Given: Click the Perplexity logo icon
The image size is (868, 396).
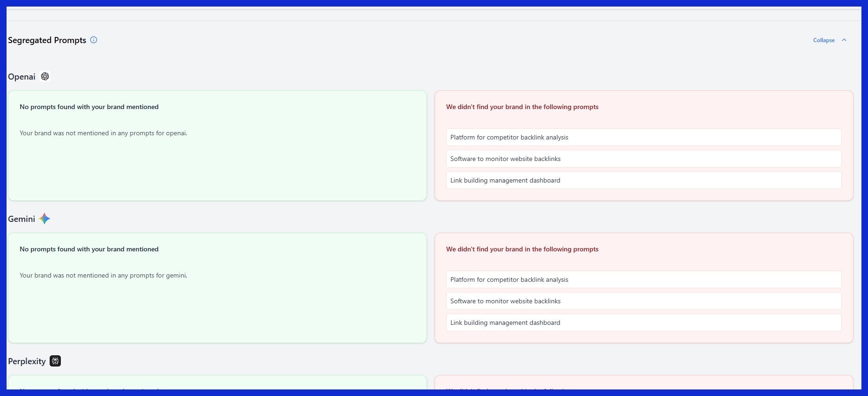Looking at the screenshot, I should (x=55, y=361).
